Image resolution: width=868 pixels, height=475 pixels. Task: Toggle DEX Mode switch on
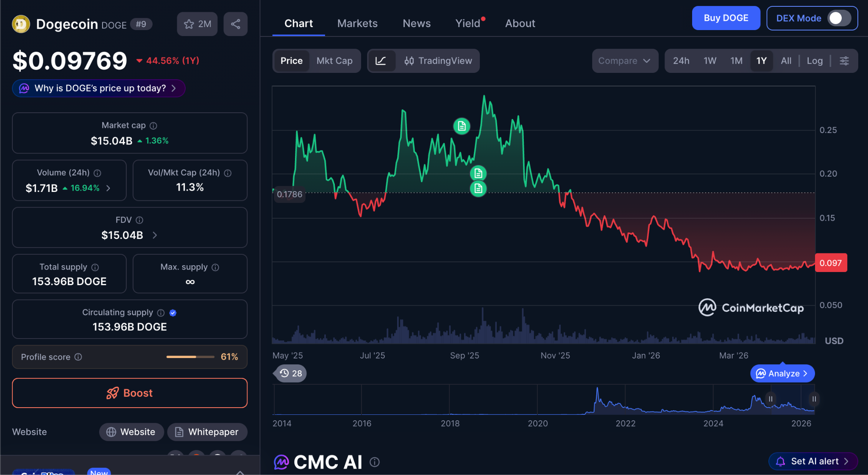pyautogui.click(x=839, y=18)
